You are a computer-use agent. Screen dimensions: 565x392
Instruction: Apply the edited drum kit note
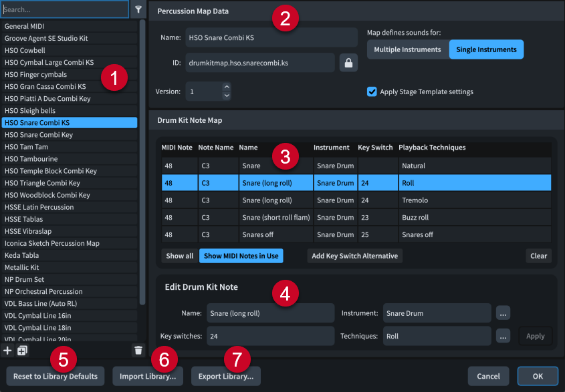pos(535,336)
